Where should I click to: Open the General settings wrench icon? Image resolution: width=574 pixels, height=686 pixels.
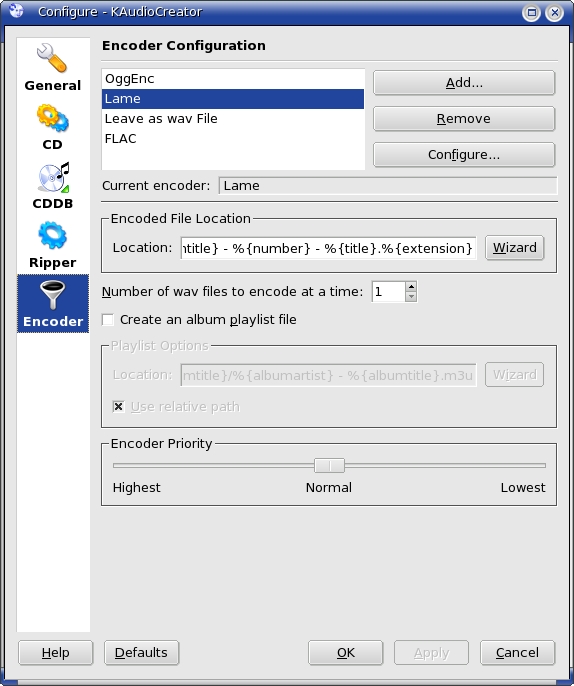pyautogui.click(x=52, y=58)
